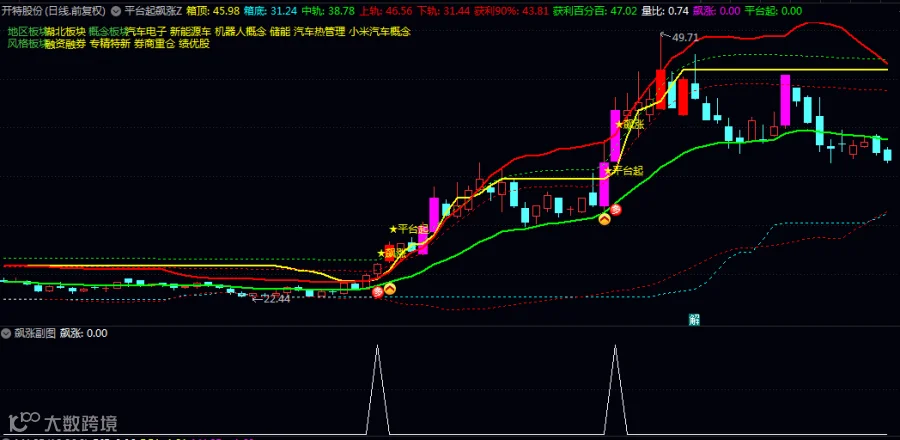This screenshot has height=440, width=900.
Task: Select the 49.71 high price annotation
Action: coord(680,37)
